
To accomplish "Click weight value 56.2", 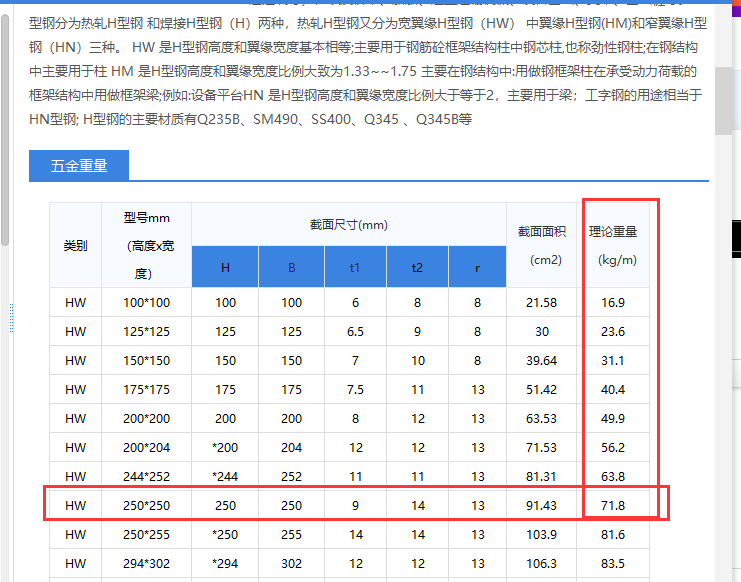I will (613, 447).
